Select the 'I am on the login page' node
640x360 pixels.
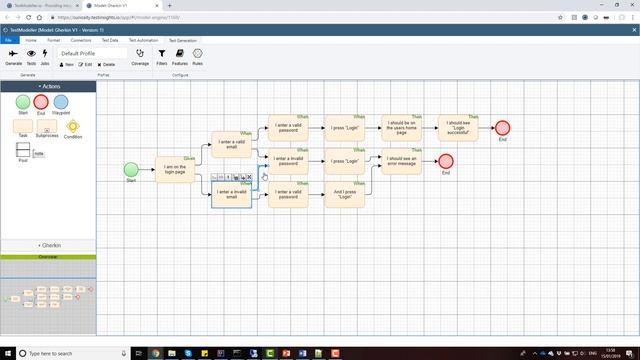175,169
